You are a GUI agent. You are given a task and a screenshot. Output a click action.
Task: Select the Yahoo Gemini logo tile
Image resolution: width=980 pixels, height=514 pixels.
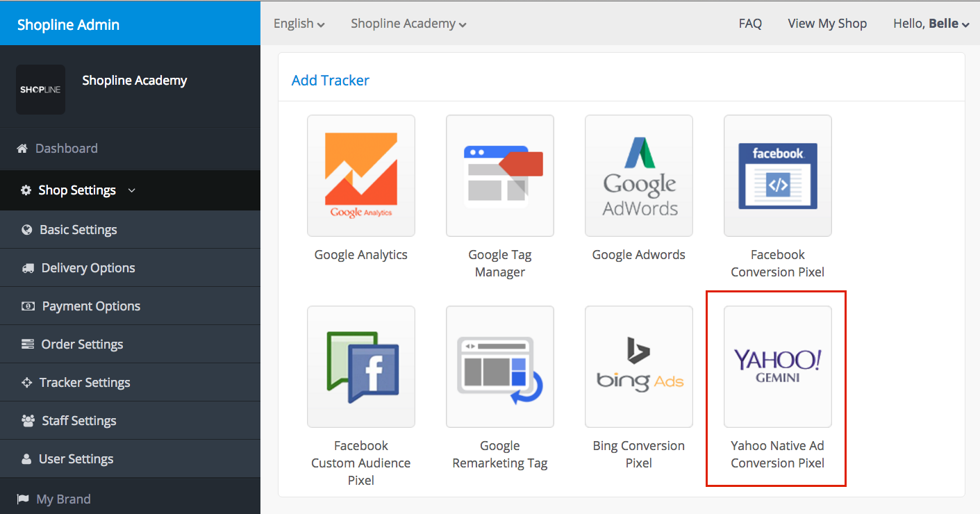(778, 367)
